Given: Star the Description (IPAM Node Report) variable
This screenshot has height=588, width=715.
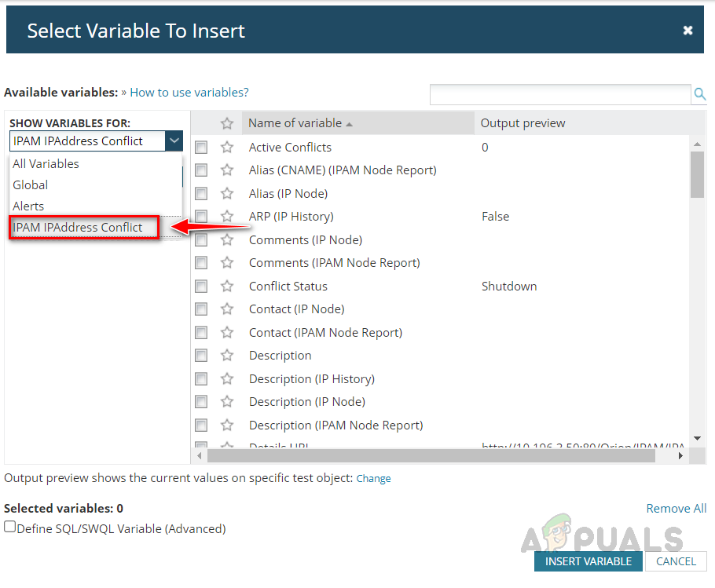Looking at the screenshot, I should tap(227, 425).
